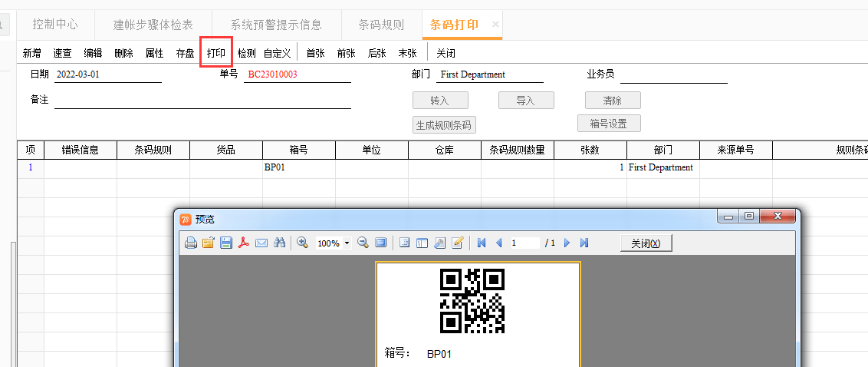Click the 转入 button

tap(440, 101)
